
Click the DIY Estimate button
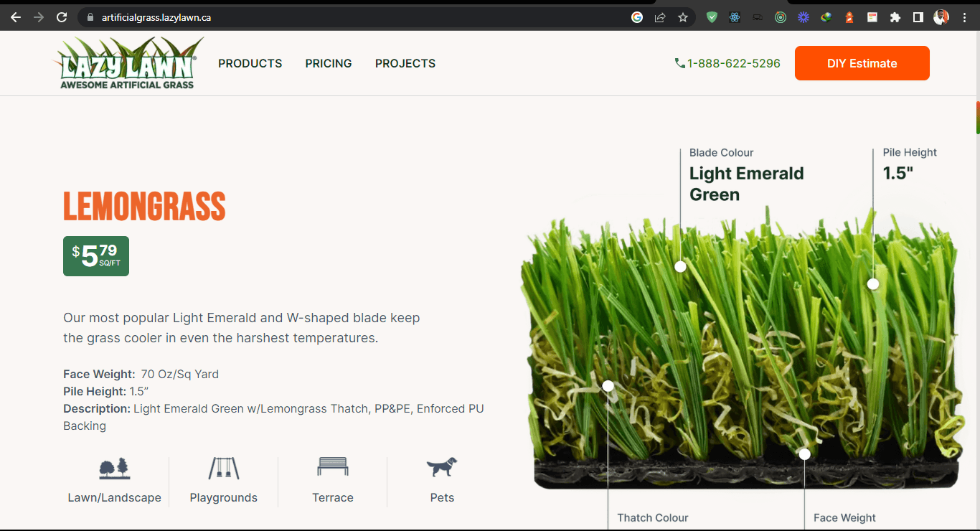point(862,63)
